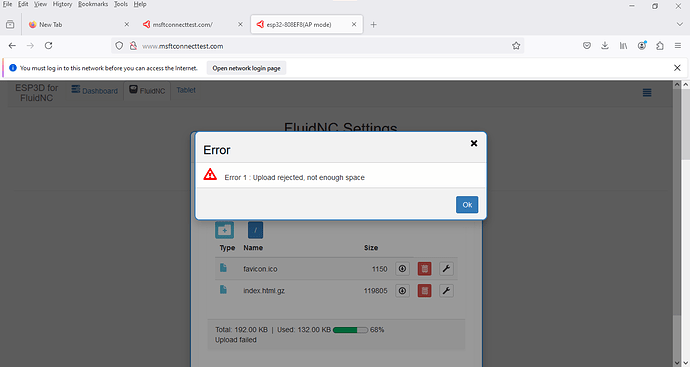Open the ESP3D hamburger menu
690x367 pixels.
(647, 92)
